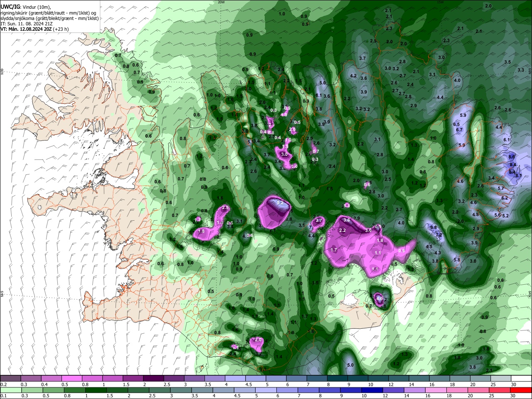Image resolution: width=532 pixels, height=399 pixels.
Task: Click the 5.2 value inside the large purple snow patch
Action: tap(280, 202)
